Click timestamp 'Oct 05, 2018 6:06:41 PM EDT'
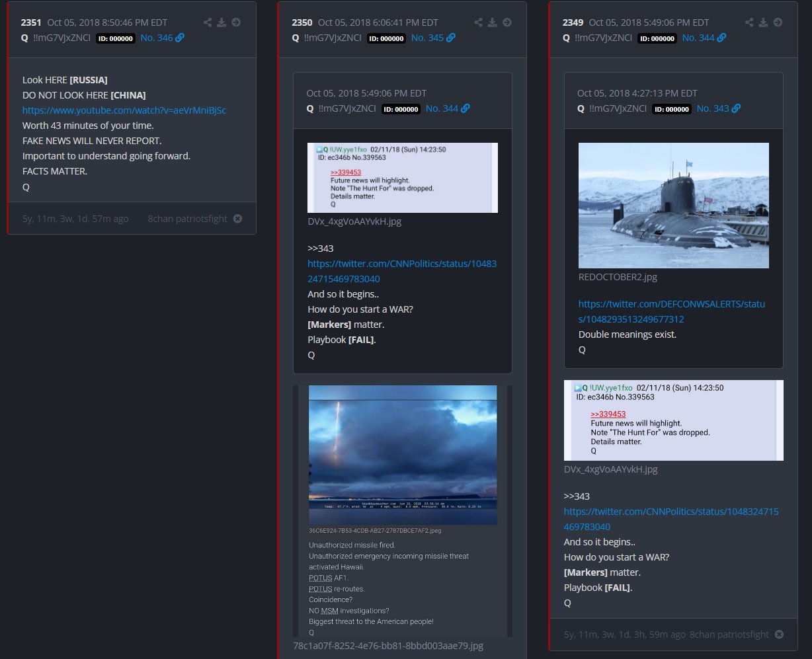812x659 pixels. pyautogui.click(x=378, y=22)
